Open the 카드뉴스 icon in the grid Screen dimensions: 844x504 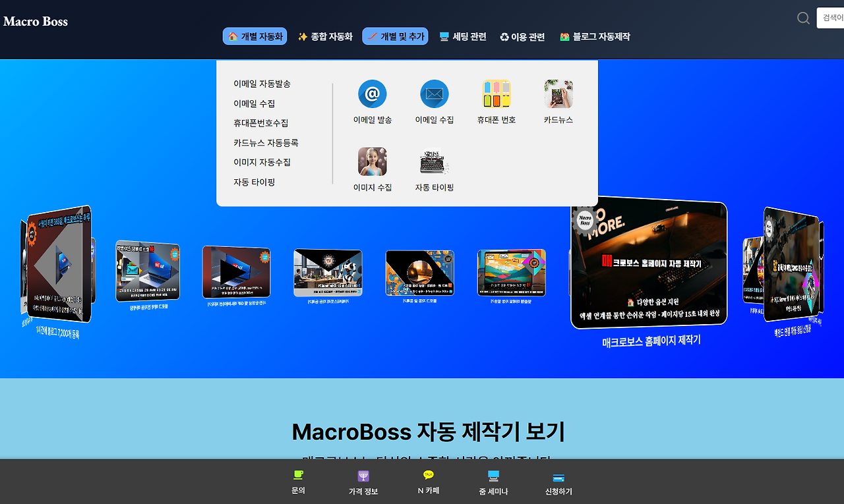pos(558,94)
